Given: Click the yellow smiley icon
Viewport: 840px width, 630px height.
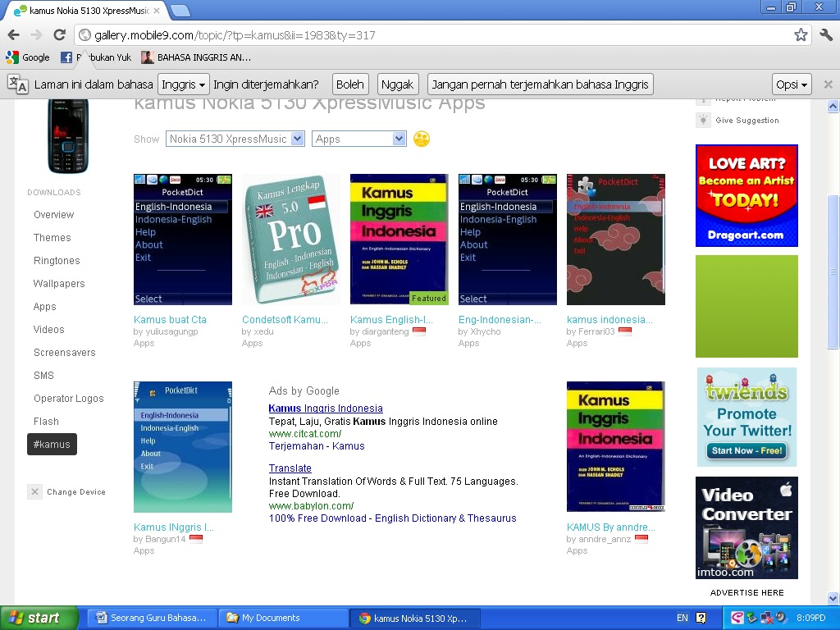Looking at the screenshot, I should (x=422, y=139).
